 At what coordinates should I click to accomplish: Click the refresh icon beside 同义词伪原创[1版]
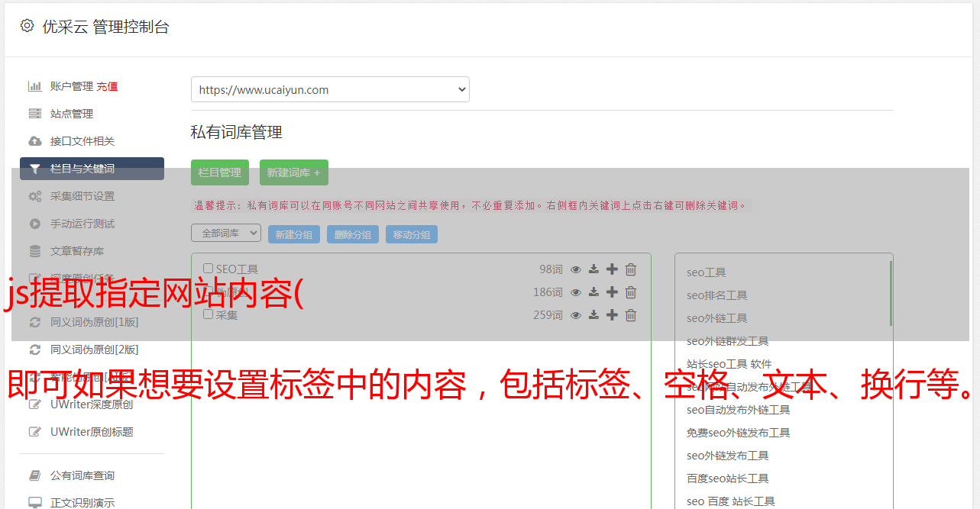(35, 322)
